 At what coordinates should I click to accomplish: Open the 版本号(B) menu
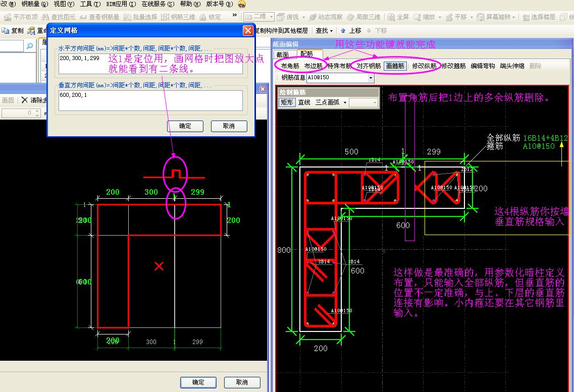[220, 4]
